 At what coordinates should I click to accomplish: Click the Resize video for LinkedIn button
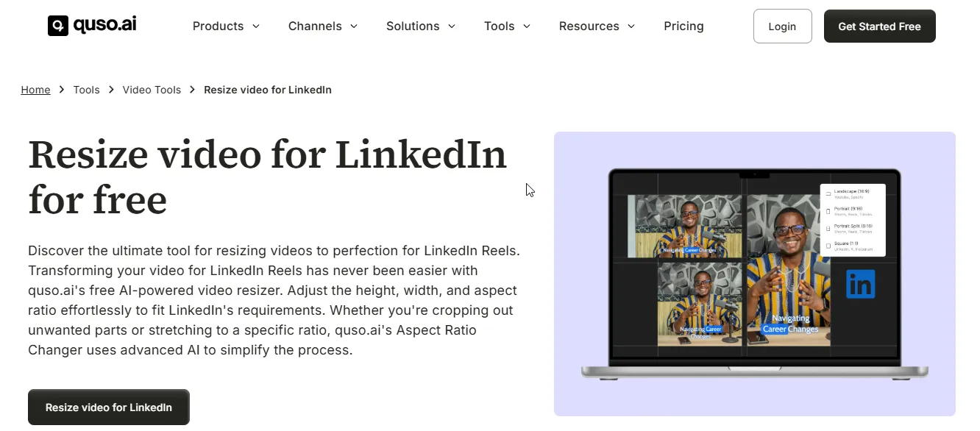[109, 407]
